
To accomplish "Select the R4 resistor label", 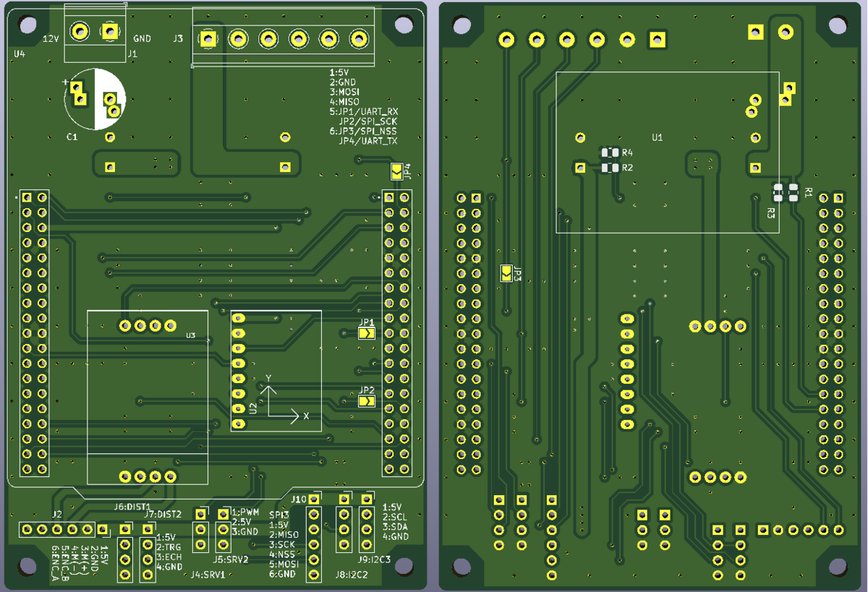I will [x=627, y=153].
